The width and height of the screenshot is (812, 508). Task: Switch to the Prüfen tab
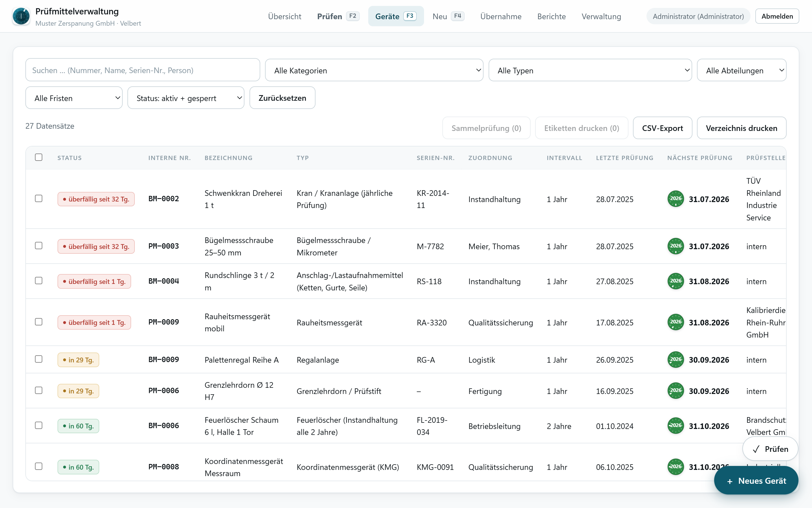click(x=338, y=16)
